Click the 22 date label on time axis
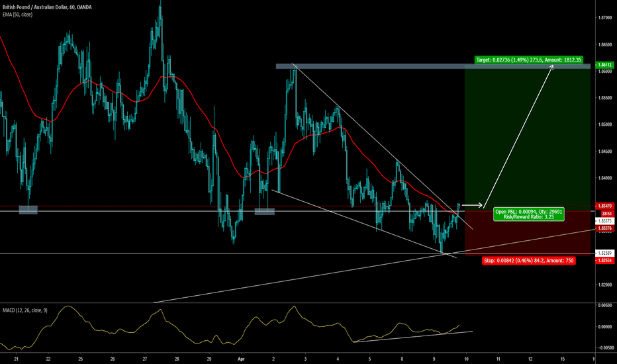This screenshot has width=617, height=364. (48, 359)
